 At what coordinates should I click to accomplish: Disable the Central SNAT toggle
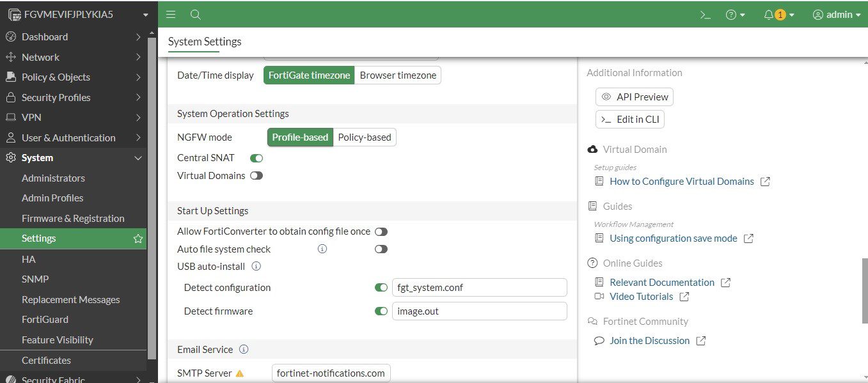point(256,158)
